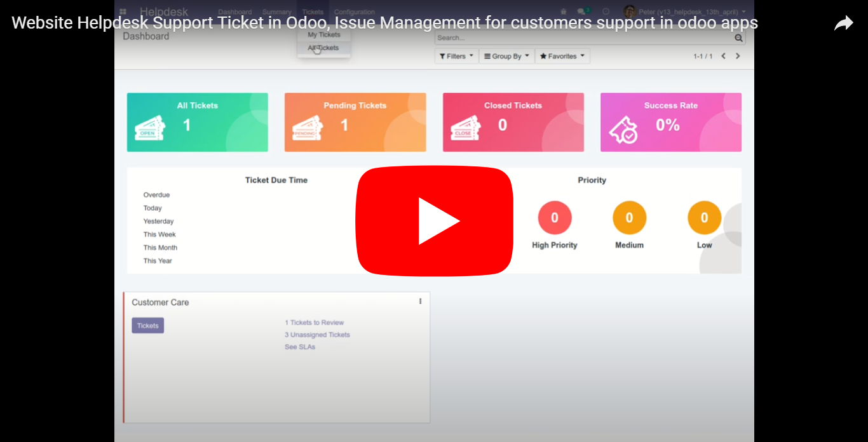Click the Customer Care team title
The image size is (868, 442).
click(160, 302)
